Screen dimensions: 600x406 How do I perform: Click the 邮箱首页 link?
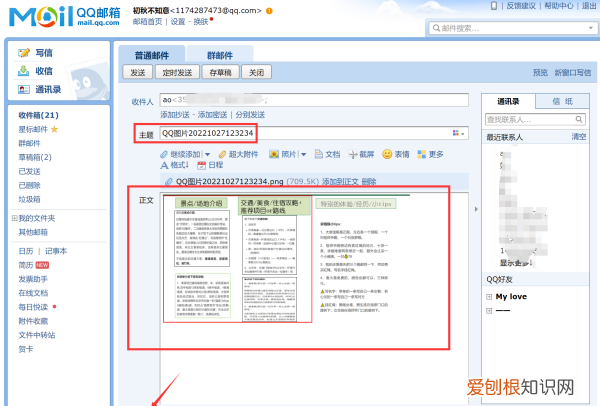(147, 21)
